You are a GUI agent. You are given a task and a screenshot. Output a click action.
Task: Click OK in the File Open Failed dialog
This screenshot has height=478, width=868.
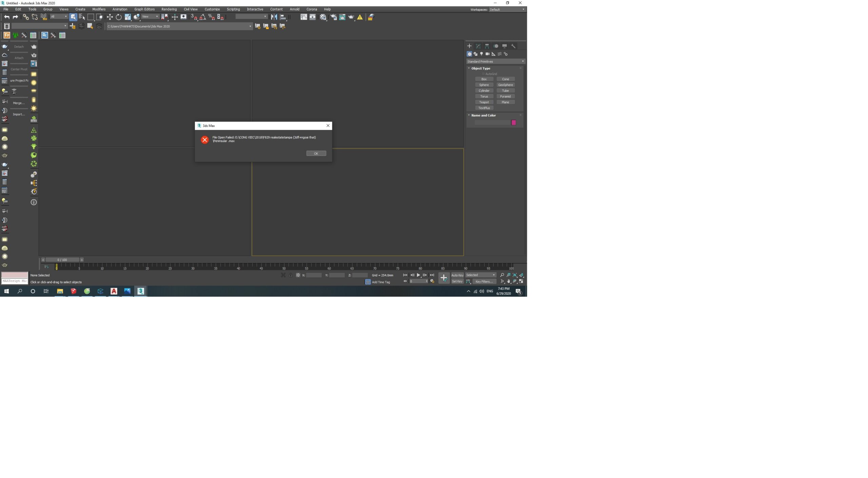tap(316, 153)
